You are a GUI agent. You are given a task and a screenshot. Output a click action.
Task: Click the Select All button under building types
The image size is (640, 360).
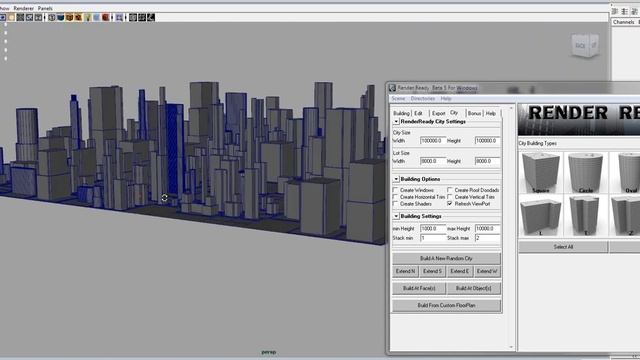click(563, 247)
